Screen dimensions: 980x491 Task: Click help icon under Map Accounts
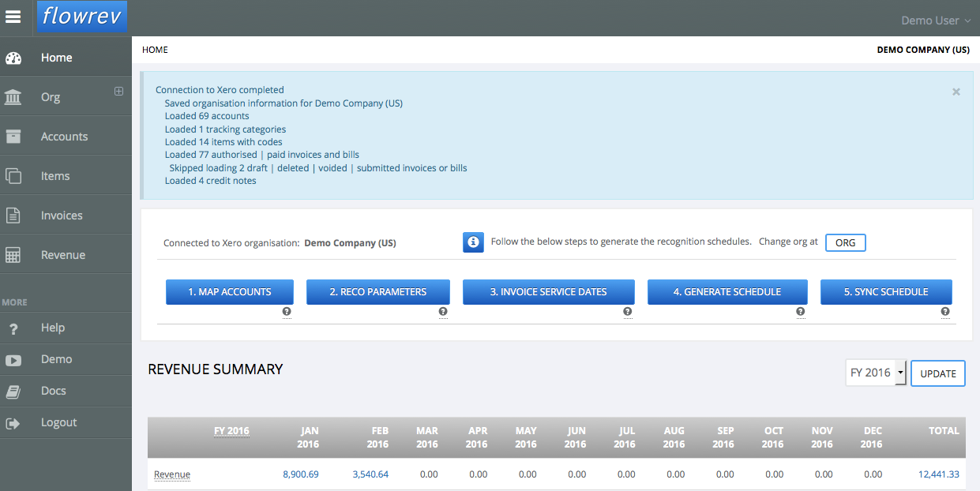(287, 312)
